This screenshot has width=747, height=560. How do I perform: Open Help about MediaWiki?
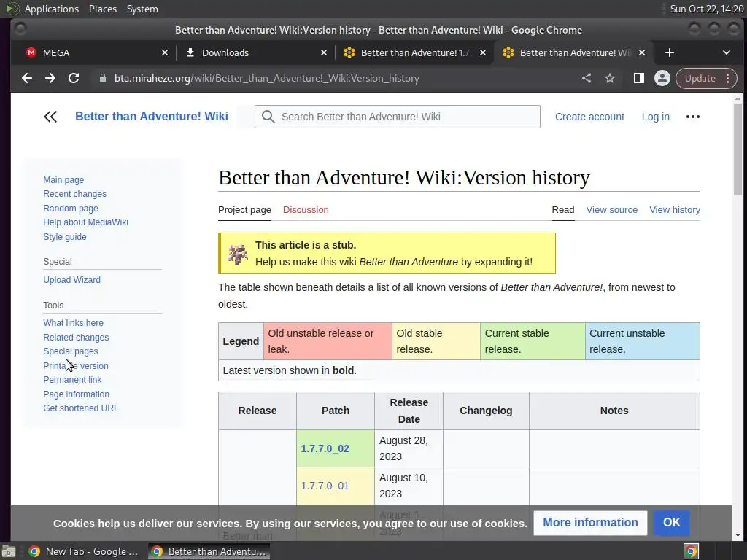click(x=86, y=222)
